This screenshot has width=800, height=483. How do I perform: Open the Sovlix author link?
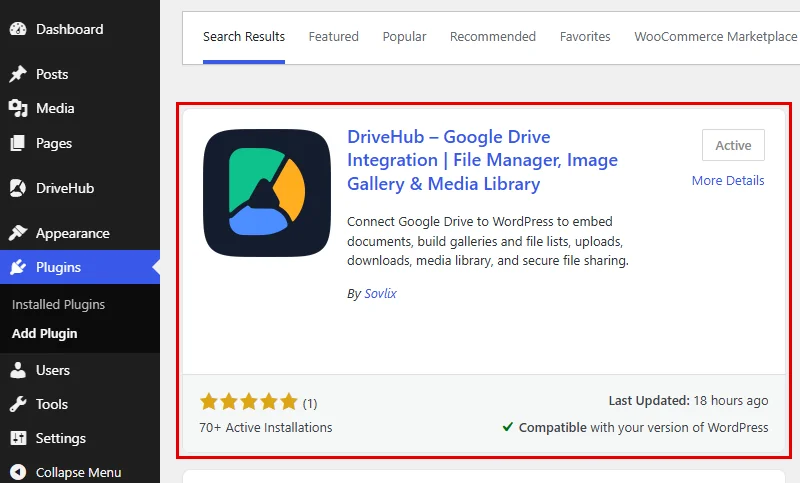[380, 294]
